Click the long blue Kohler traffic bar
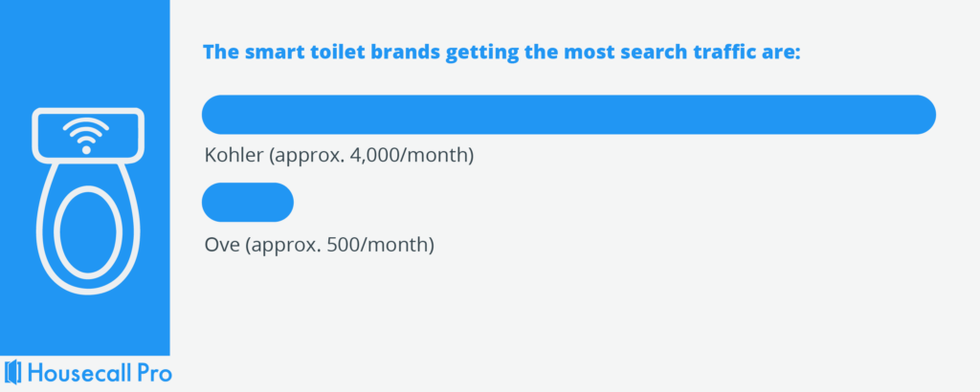 click(x=568, y=115)
